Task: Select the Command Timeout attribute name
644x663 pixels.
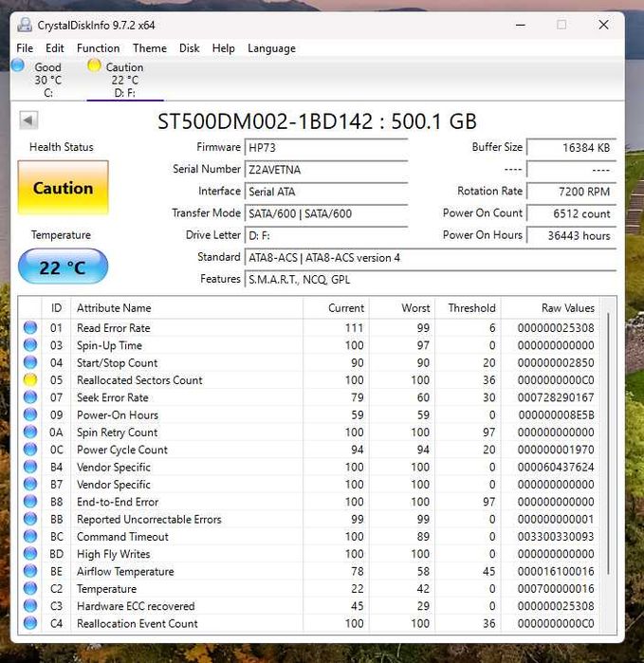Action: [x=122, y=536]
